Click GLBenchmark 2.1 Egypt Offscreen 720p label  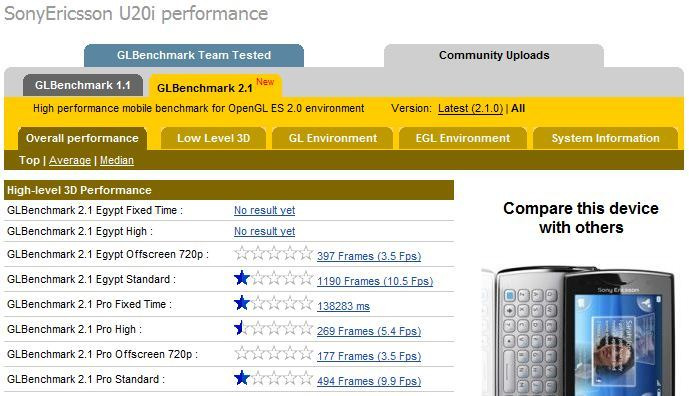(108, 254)
